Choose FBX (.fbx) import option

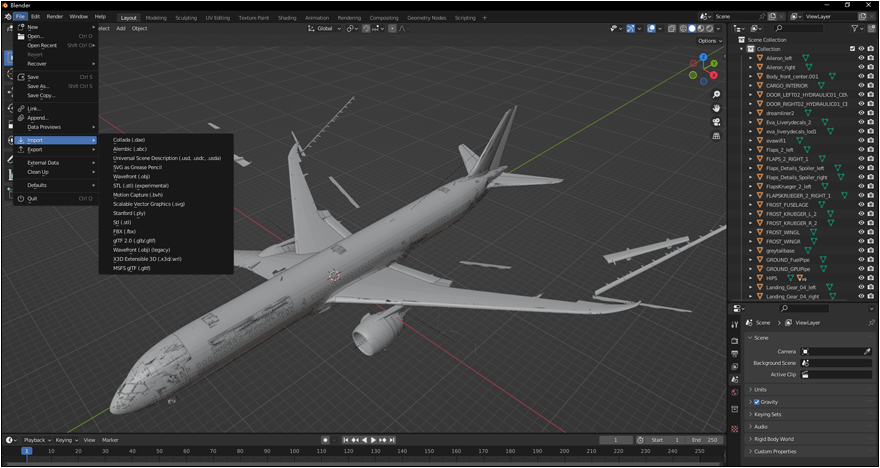coord(125,231)
